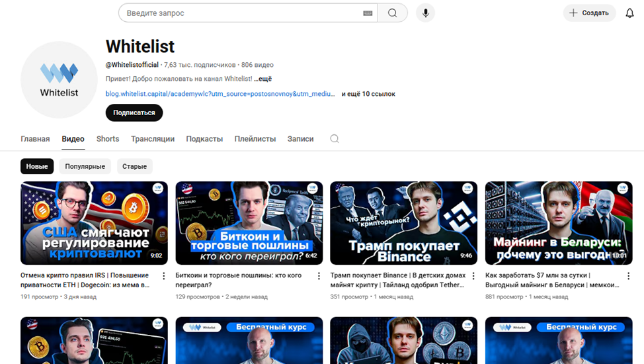Click the @Whitelistofficial handle text
This screenshot has width=644, height=364.
[x=132, y=65]
